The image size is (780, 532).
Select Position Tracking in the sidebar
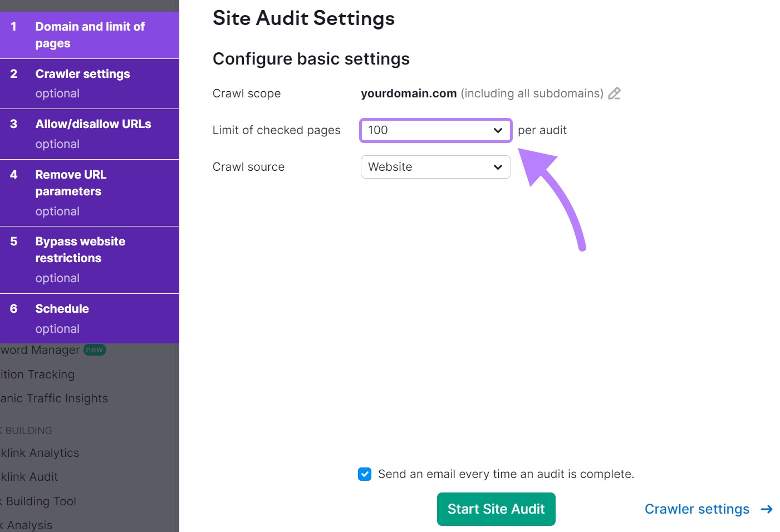(37, 374)
